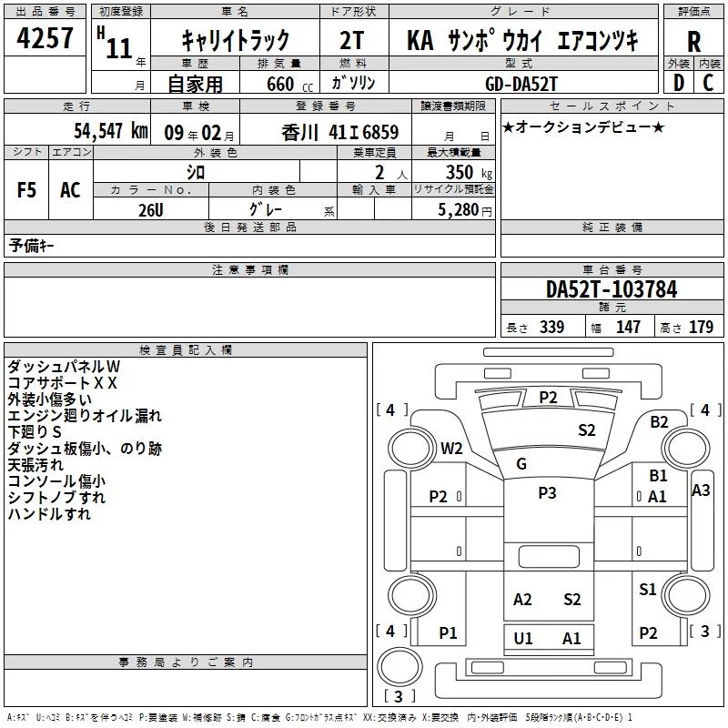
Task: Click the P3 mark on the roof
Action: [547, 492]
